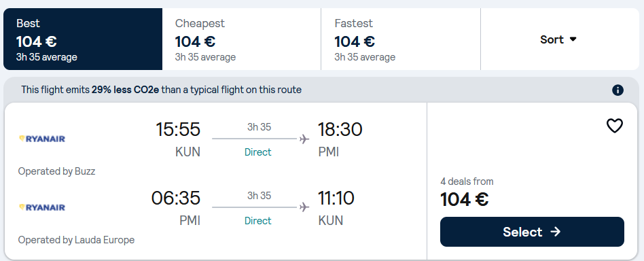Click the Sort dropdown arrow
644x261 pixels.
[573, 39]
